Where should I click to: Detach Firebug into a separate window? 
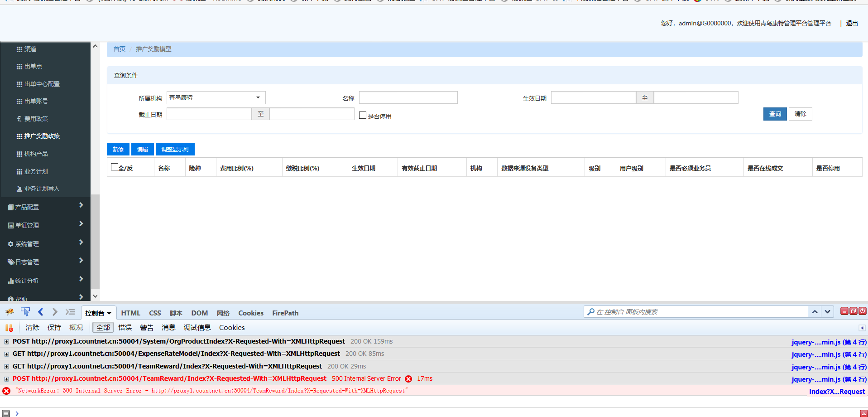tap(853, 311)
